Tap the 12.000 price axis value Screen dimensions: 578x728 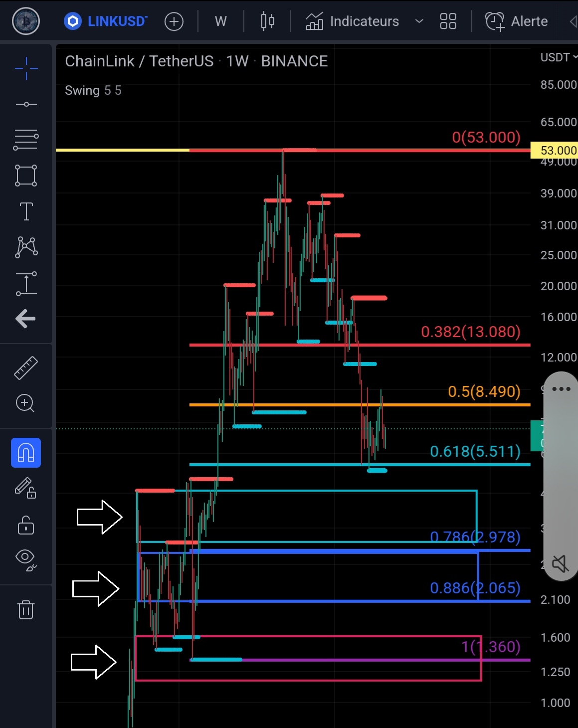559,358
